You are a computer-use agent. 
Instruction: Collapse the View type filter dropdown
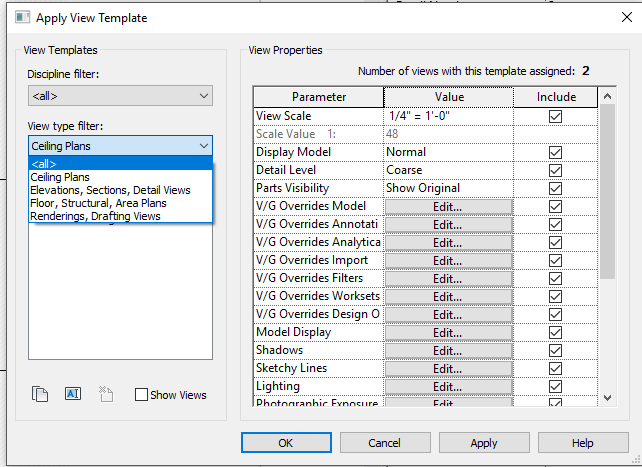click(204, 146)
